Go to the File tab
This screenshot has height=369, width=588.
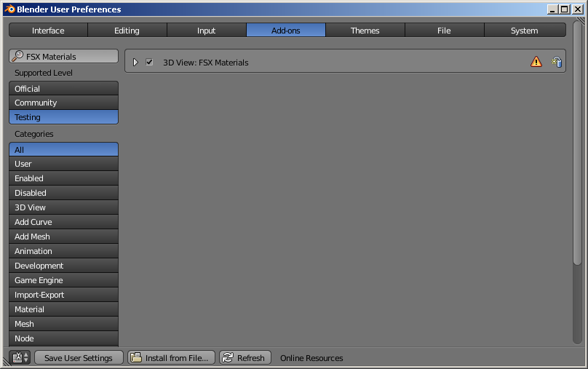[x=445, y=31]
